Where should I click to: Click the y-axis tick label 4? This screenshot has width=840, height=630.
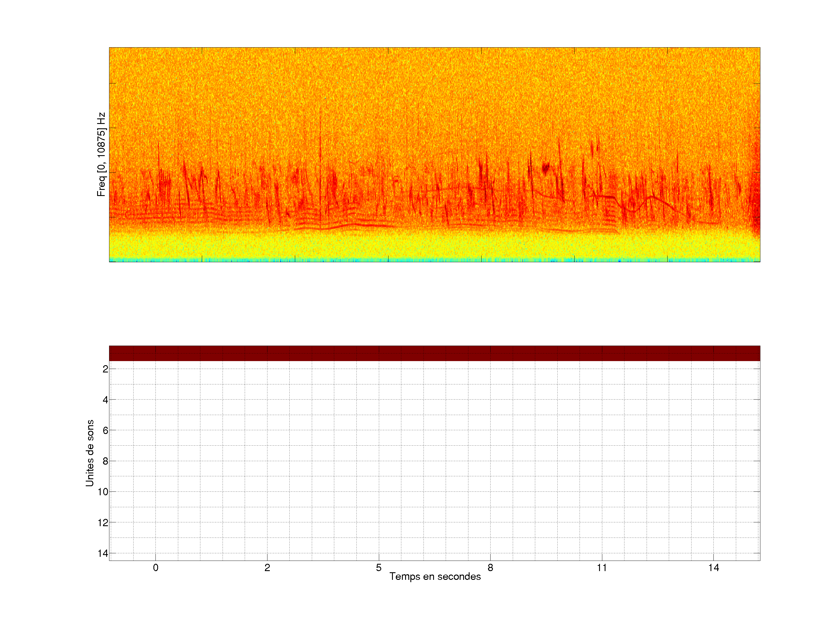pyautogui.click(x=105, y=400)
